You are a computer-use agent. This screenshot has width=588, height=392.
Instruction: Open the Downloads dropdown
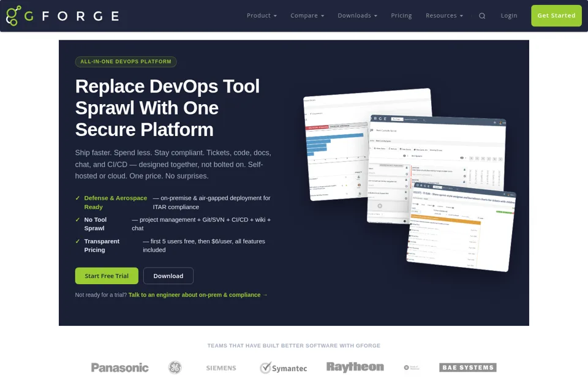357,15
